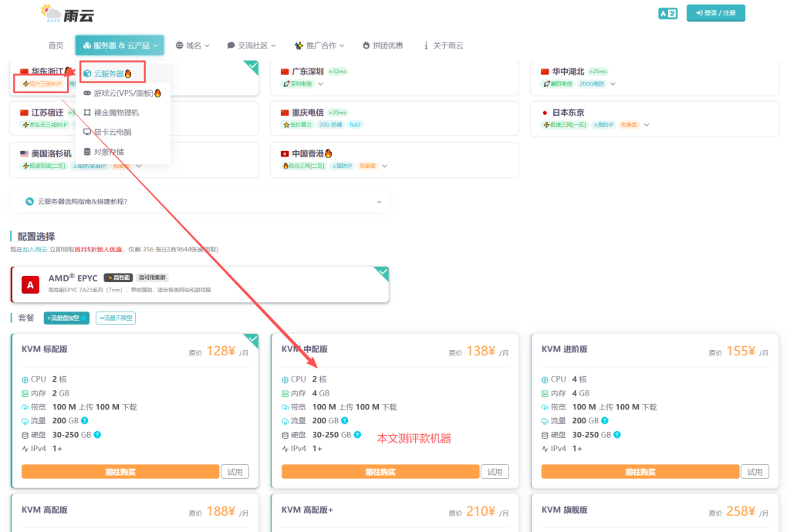
Task: Click 流量 help icon in KVM 进阶版
Action: coord(605,421)
